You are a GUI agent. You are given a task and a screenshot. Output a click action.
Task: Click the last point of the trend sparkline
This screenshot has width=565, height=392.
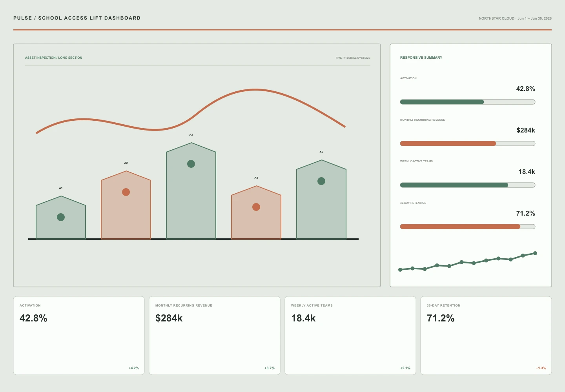[x=535, y=253]
